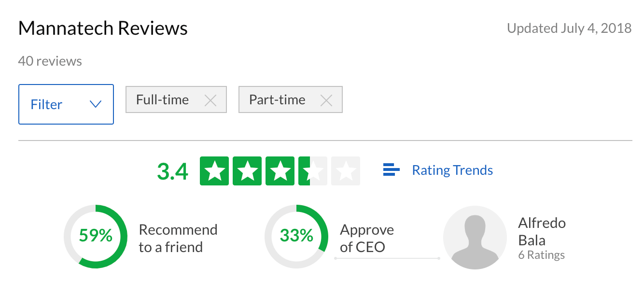Click the partially filled fourth star

click(x=313, y=171)
